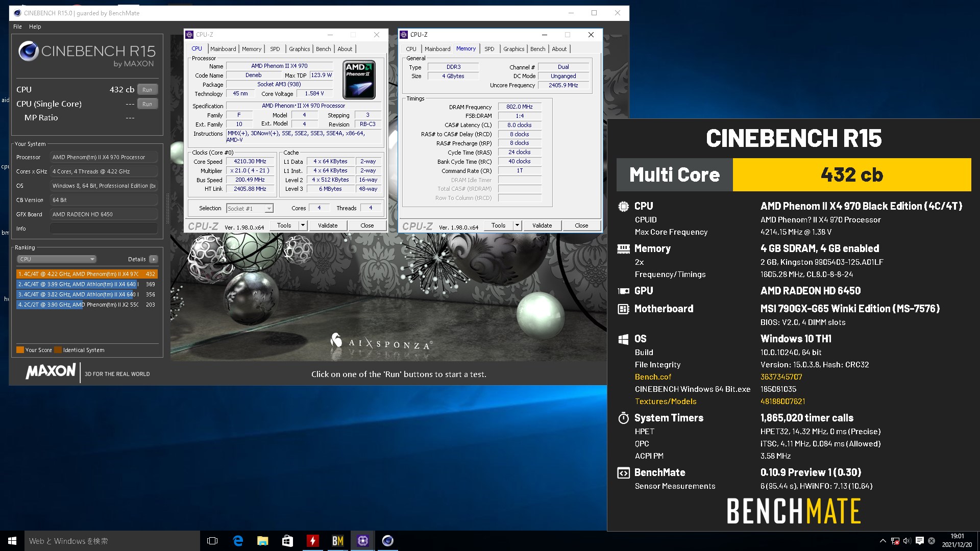
Task: Click the AMD Phenom II logo in CPU-Z
Action: point(359,80)
